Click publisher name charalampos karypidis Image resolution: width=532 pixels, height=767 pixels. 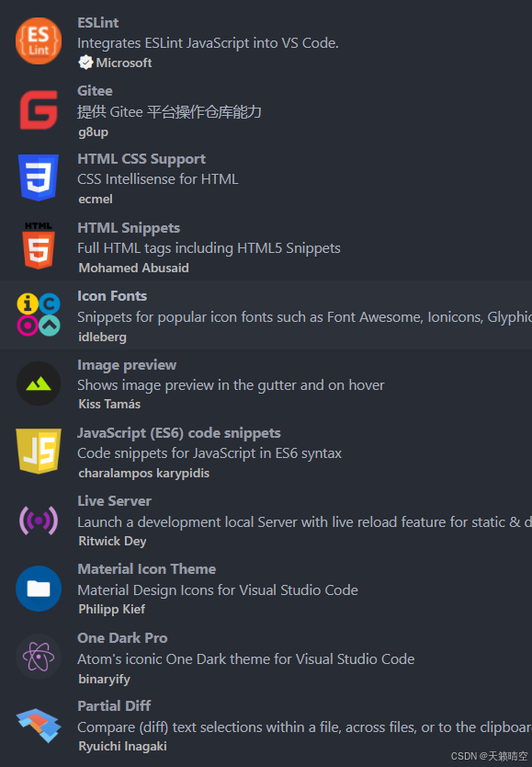pos(144,474)
